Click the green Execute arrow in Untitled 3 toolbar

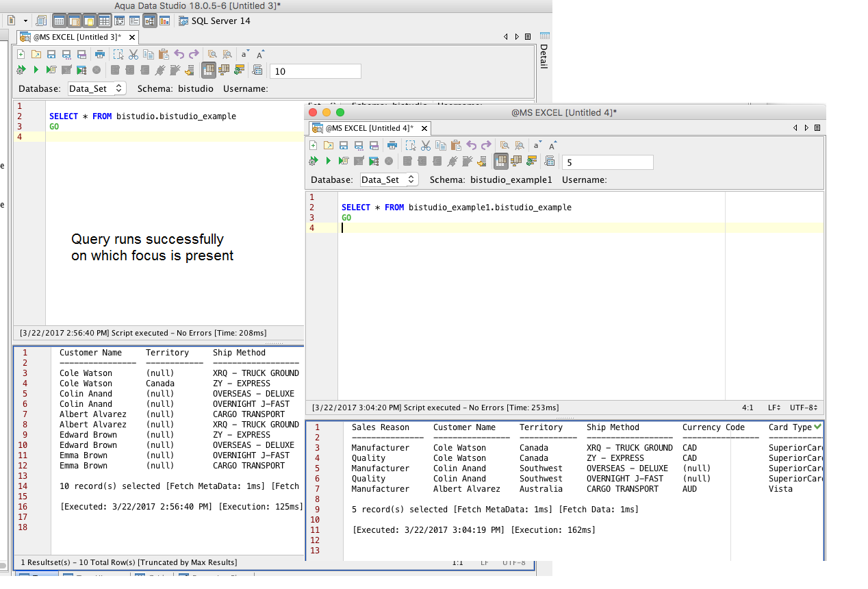coord(36,70)
